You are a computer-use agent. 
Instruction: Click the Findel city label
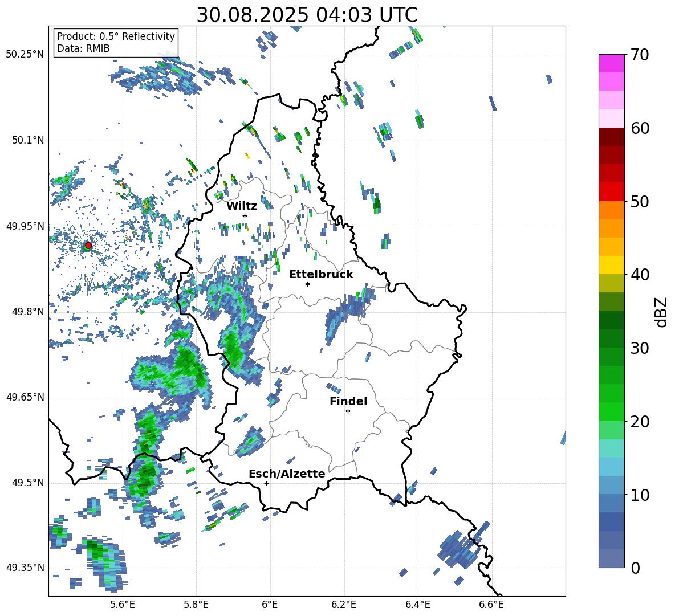pyautogui.click(x=348, y=401)
